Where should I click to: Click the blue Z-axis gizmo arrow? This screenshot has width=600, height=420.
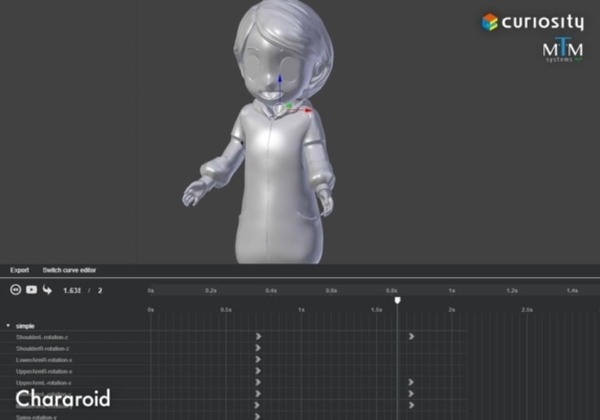281,80
